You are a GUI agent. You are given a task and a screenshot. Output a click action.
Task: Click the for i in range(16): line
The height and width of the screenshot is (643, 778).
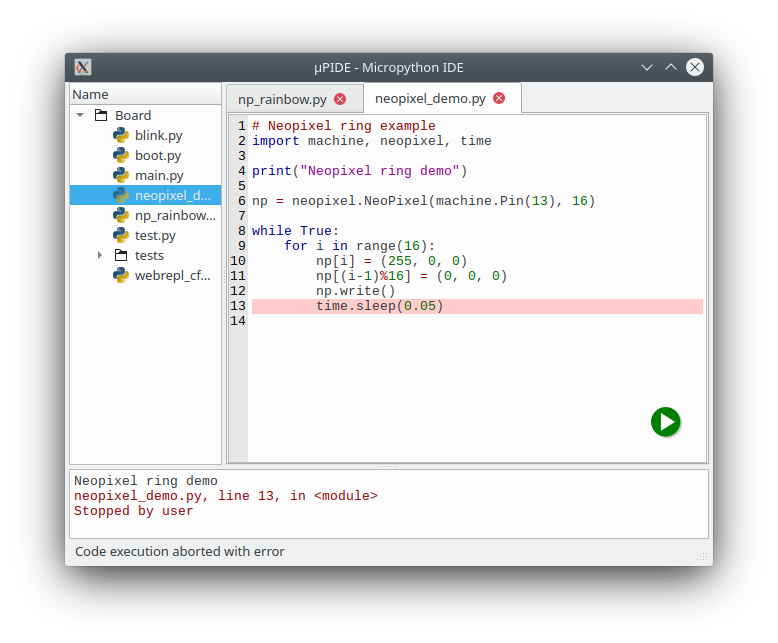point(359,246)
